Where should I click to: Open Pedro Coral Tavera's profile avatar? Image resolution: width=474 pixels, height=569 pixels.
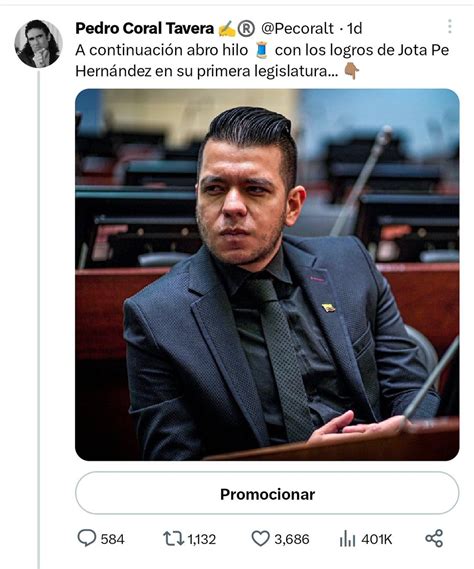pos(38,44)
